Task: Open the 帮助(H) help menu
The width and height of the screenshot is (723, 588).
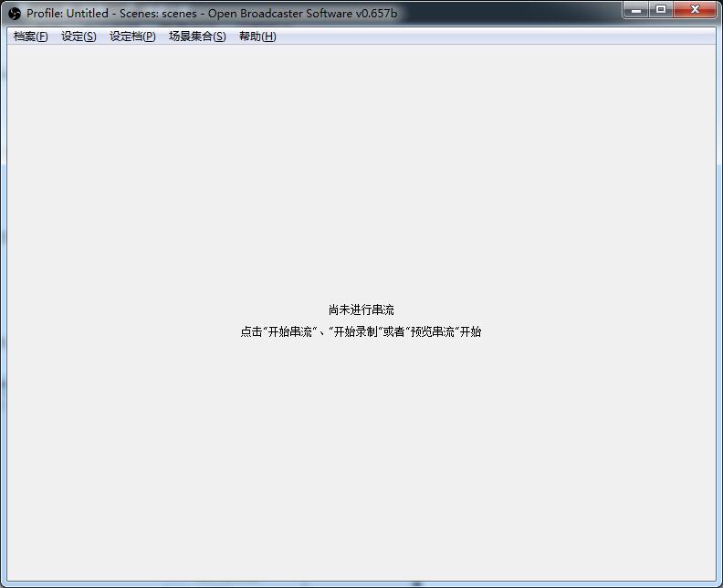Action: coord(257,37)
